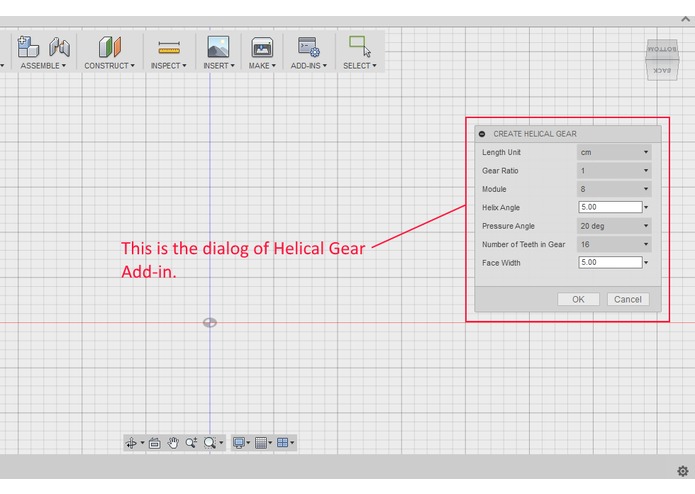This screenshot has width=695, height=494.
Task: Open the INSPECT menu
Action: [x=168, y=66]
